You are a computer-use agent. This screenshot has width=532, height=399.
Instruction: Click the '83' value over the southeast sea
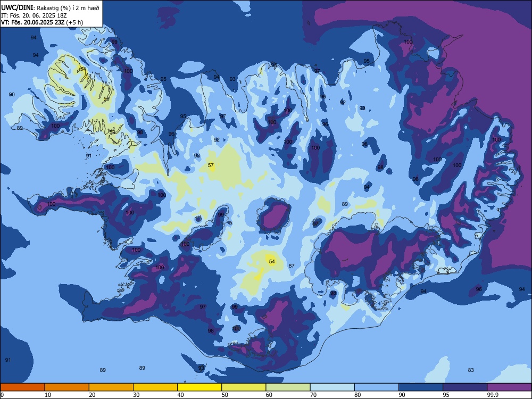[x=471, y=370]
